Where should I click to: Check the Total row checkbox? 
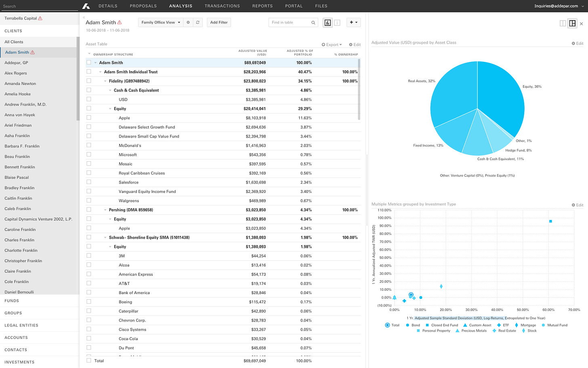pos(89,361)
